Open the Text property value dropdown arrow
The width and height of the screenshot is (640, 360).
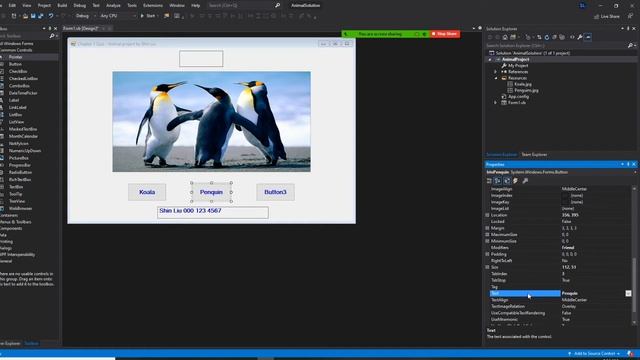pos(628,293)
